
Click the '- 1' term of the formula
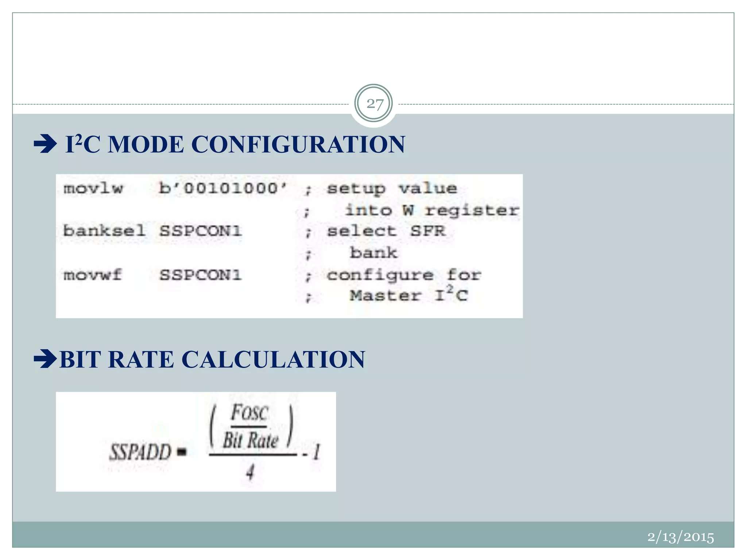tap(311, 452)
